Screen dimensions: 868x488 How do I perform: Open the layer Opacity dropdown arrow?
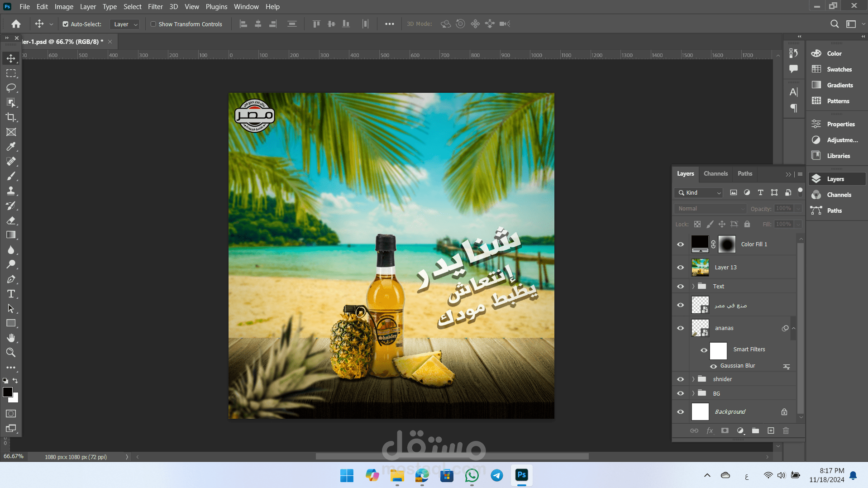click(x=798, y=209)
